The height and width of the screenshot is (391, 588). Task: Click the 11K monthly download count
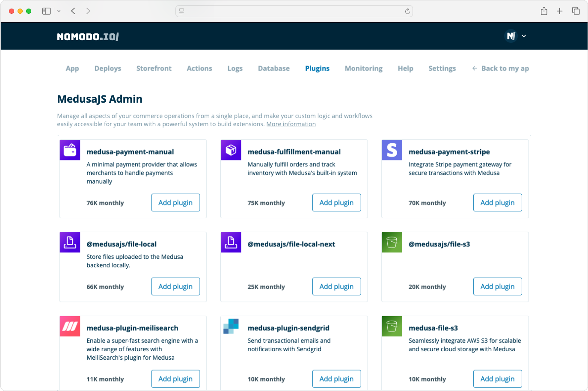(x=105, y=379)
